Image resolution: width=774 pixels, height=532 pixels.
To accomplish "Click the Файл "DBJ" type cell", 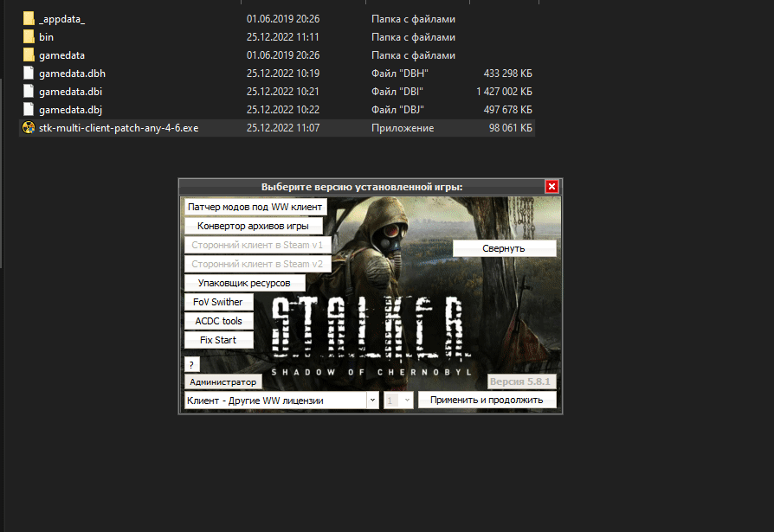I will 398,110.
